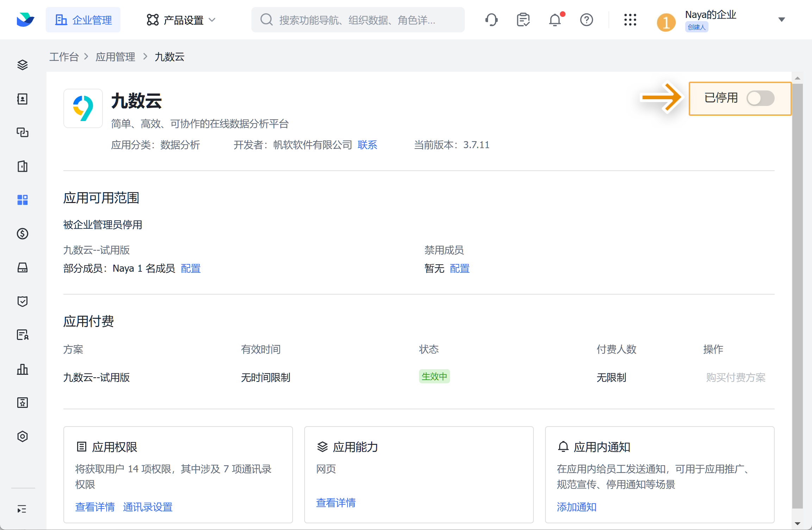Go to 工作台 breadcrumb

click(64, 57)
